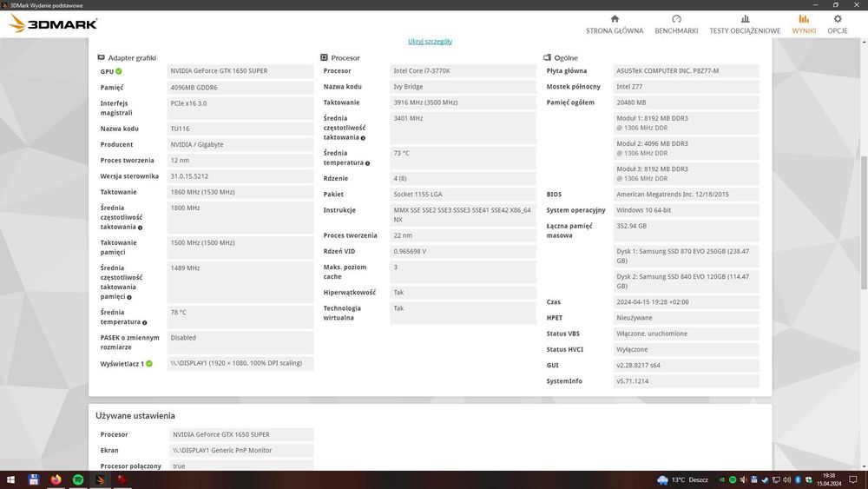The width and height of the screenshot is (868, 489).
Task: Select the Intel Core i7-3770K value
Action: [464, 71]
